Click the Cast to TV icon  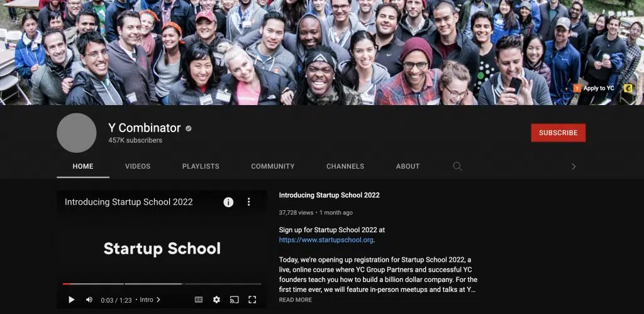click(234, 300)
